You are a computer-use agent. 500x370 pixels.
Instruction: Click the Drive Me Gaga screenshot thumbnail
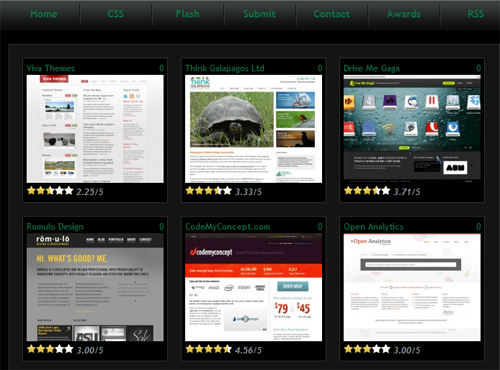click(412, 129)
